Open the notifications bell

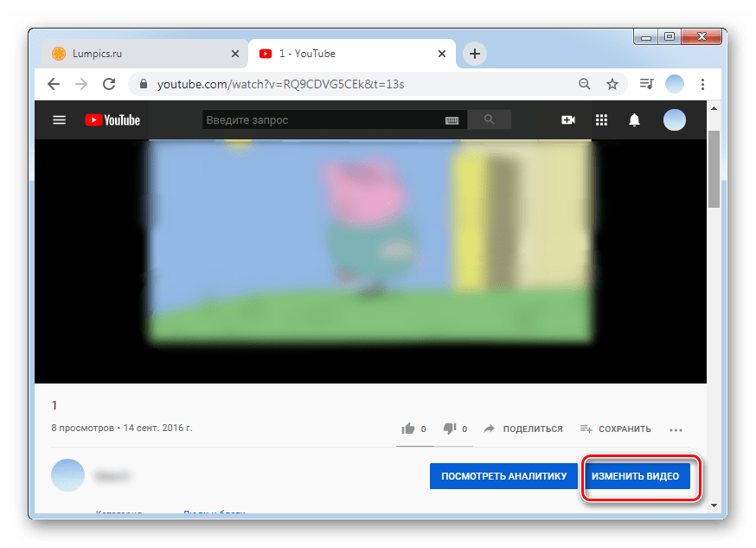(635, 120)
